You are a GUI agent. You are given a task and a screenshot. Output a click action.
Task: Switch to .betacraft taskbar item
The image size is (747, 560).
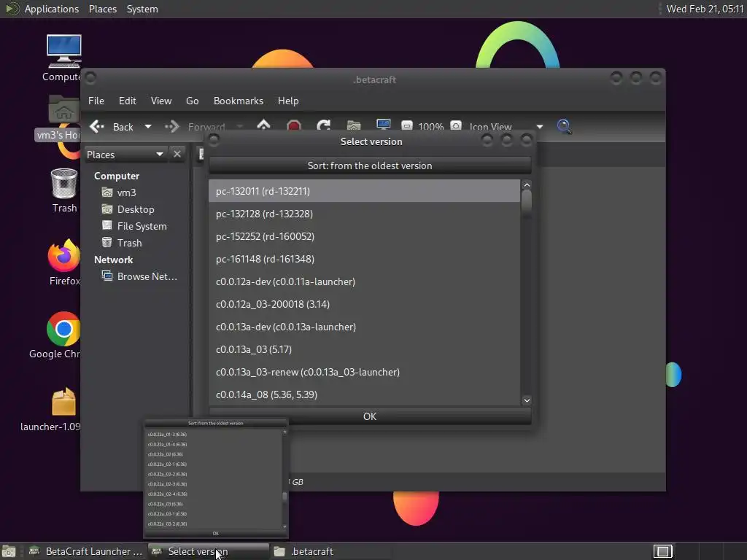pos(331,551)
